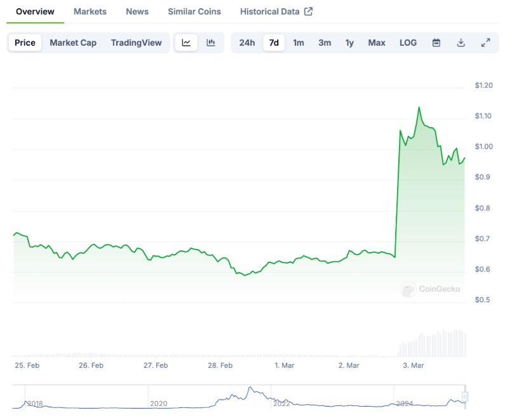Choose the 1y time range

(x=349, y=43)
